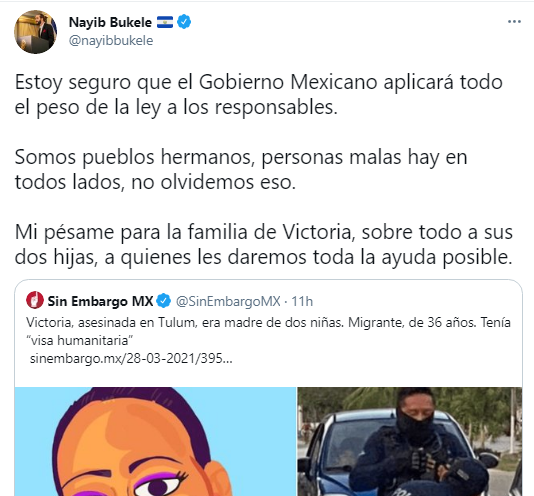
Task: Open the Sin Embargo MX account name
Action: 100,301
